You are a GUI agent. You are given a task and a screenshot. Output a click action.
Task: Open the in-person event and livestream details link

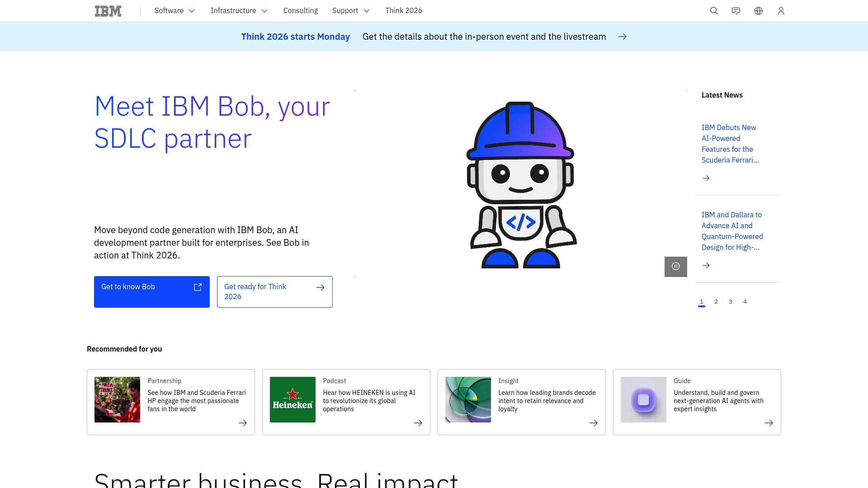tap(484, 37)
